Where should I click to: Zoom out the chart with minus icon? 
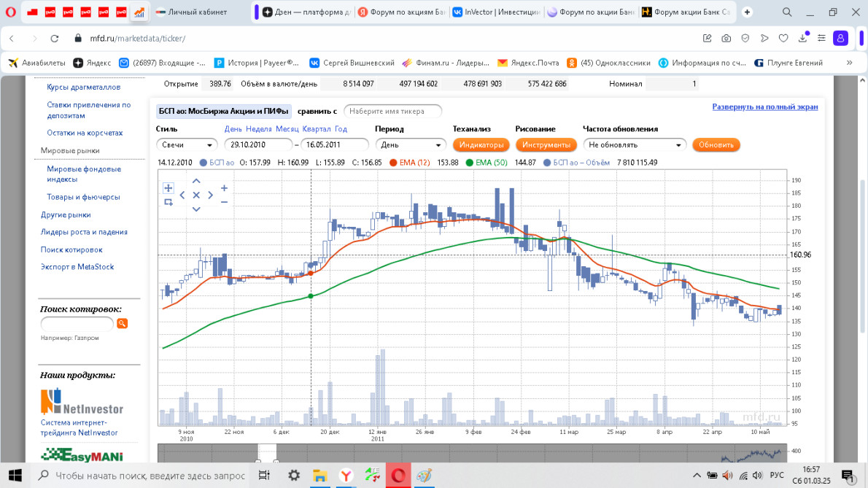pos(224,202)
